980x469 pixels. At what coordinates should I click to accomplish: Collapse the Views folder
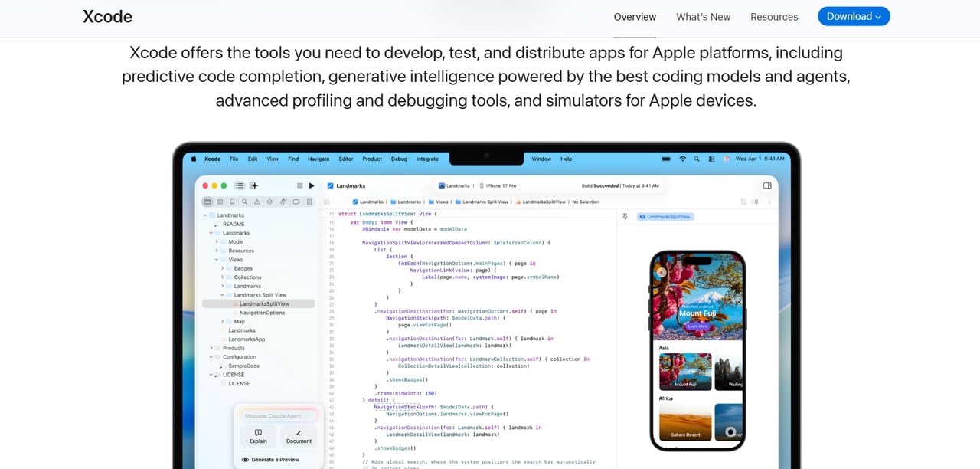tap(217, 260)
